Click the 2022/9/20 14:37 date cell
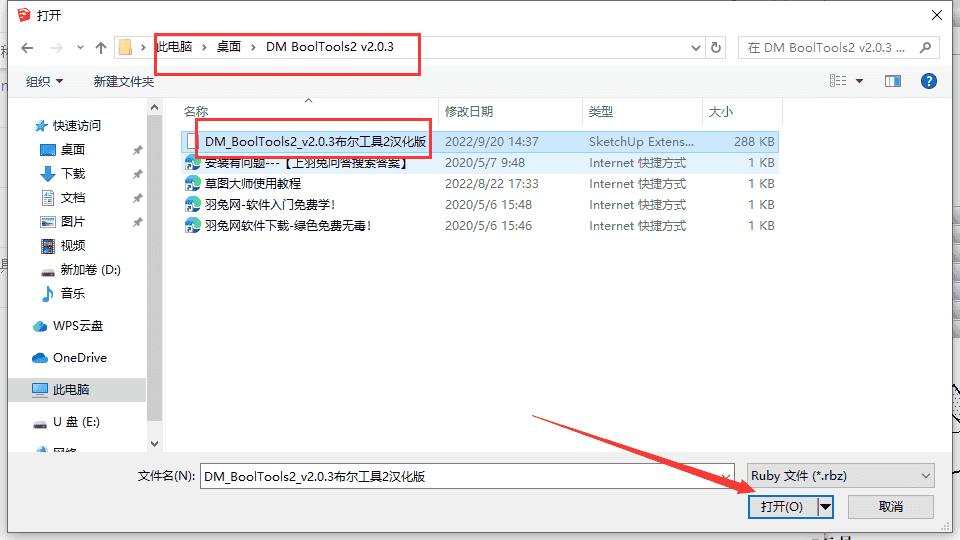Image resolution: width=960 pixels, height=540 pixels. pos(492,141)
